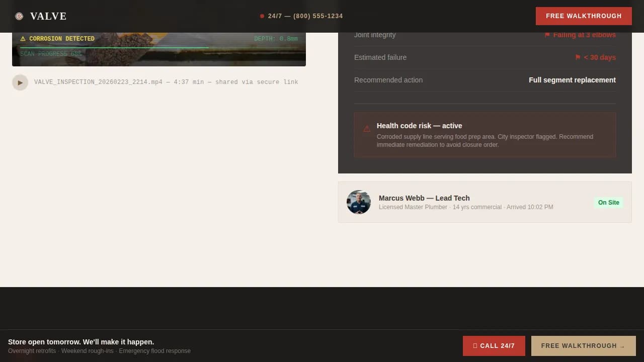Click the flag icon beside Failing at 3 elbows

pos(547,35)
